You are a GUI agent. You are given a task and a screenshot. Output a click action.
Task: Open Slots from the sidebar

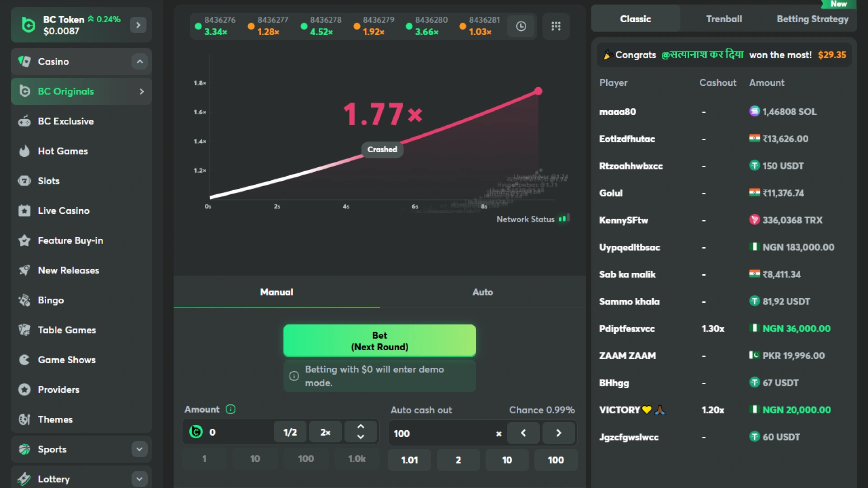[48, 181]
